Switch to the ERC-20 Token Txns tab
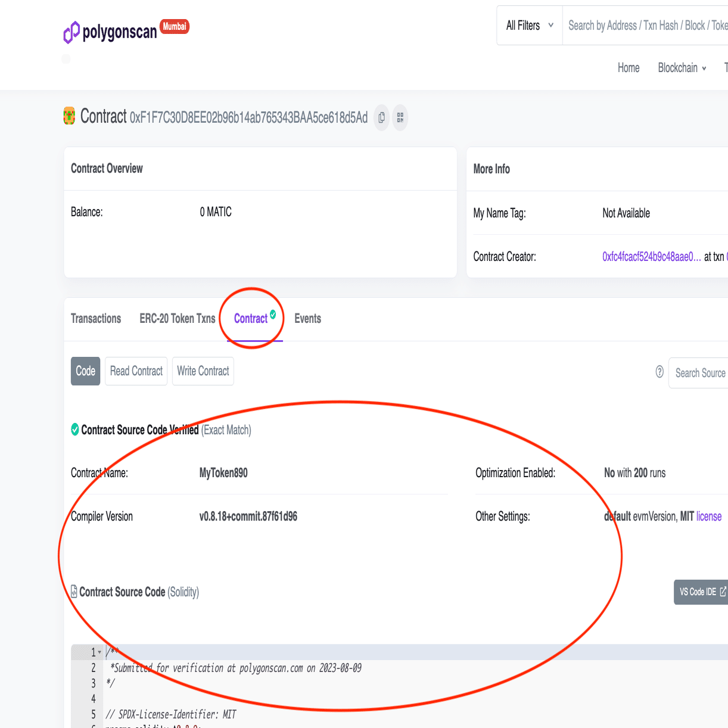The width and height of the screenshot is (728, 728). (178, 319)
